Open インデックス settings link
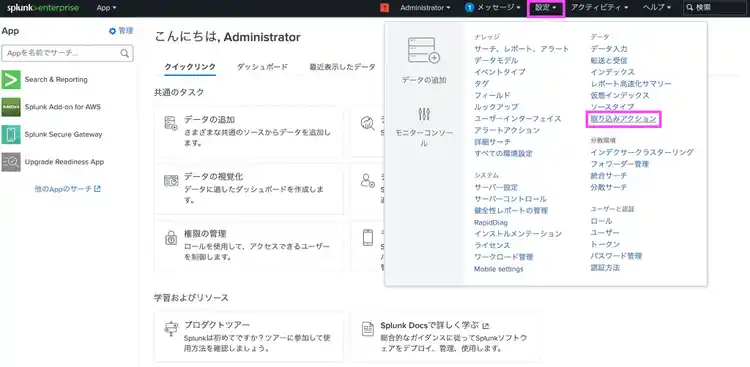The width and height of the screenshot is (750, 367). [x=613, y=72]
